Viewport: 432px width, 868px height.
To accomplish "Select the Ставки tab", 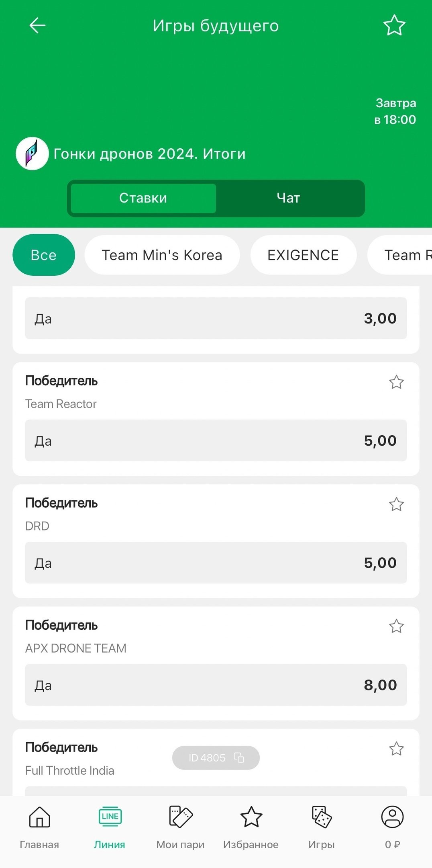I will [143, 198].
